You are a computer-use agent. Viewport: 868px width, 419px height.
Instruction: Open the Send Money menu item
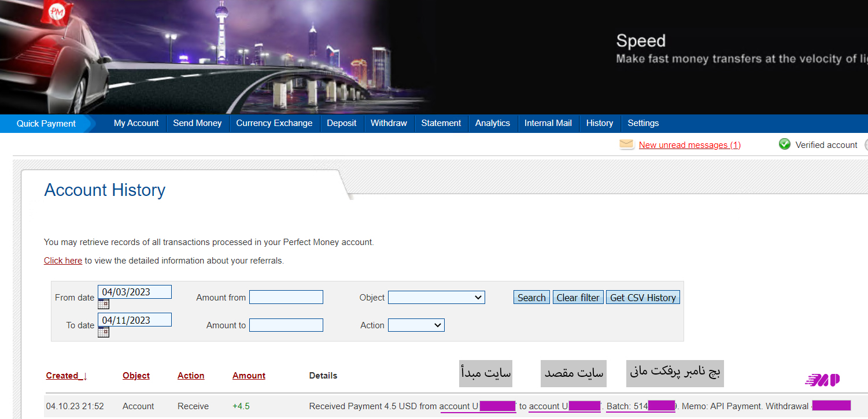pos(197,123)
